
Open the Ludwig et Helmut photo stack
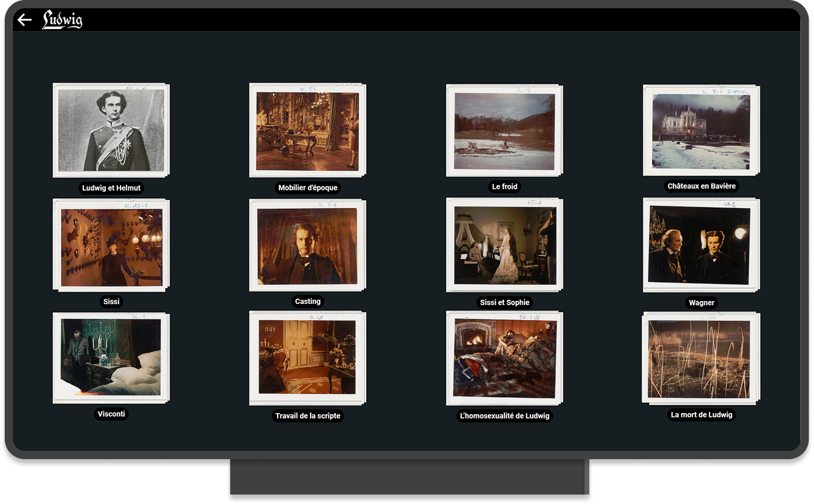[110, 130]
